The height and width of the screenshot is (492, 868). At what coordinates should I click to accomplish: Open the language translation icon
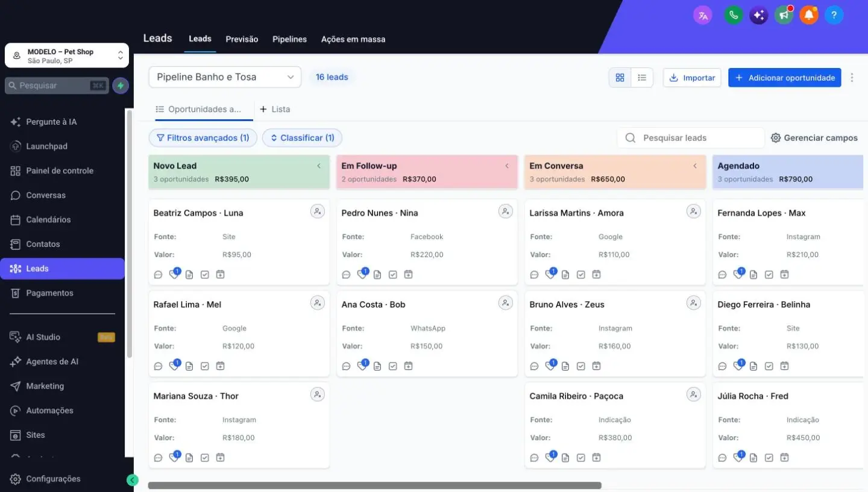[703, 16]
